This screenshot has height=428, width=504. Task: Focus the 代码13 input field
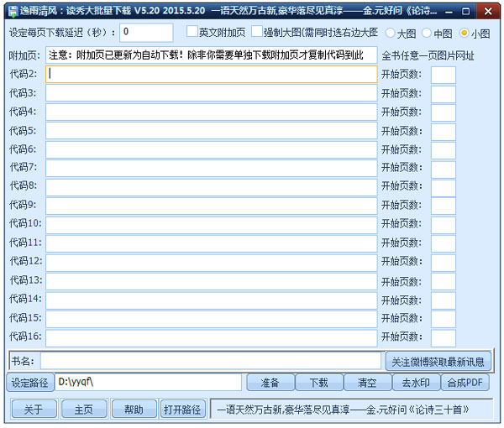point(211,281)
